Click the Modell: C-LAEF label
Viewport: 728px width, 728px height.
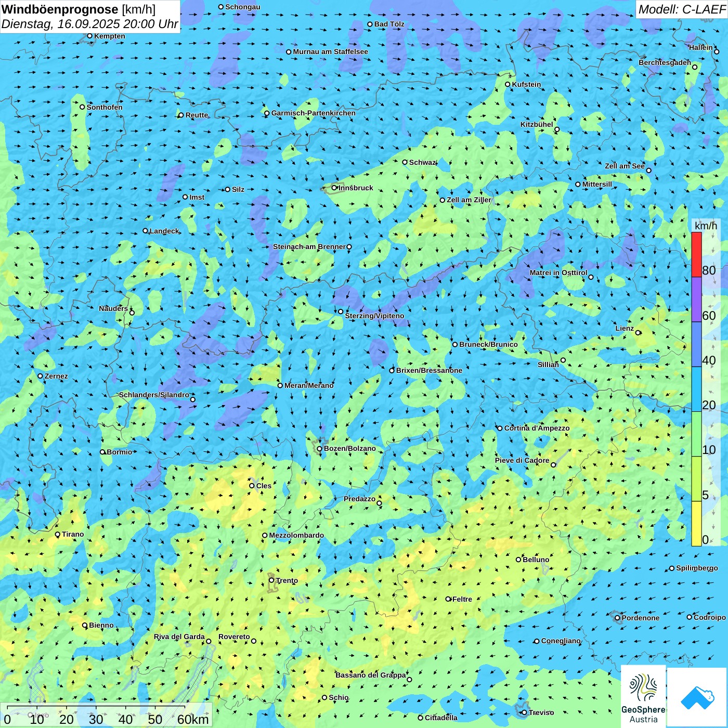pos(682,9)
